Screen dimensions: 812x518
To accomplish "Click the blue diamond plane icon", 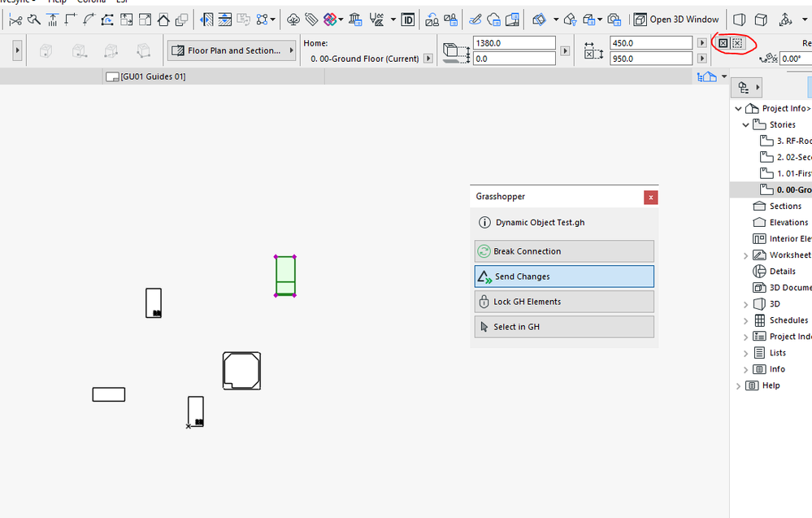I will (539, 20).
